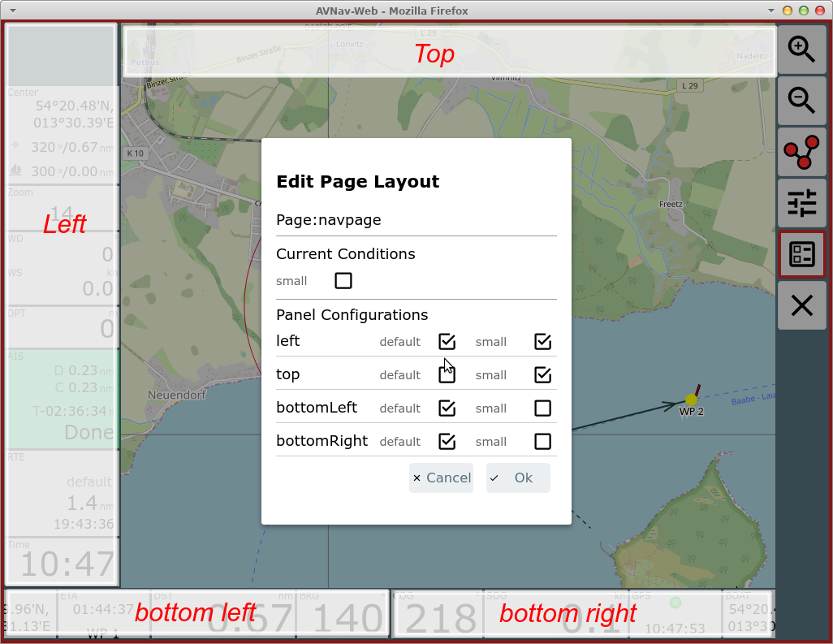Confirm layout with Ok button
833x644 pixels.
[x=518, y=478]
